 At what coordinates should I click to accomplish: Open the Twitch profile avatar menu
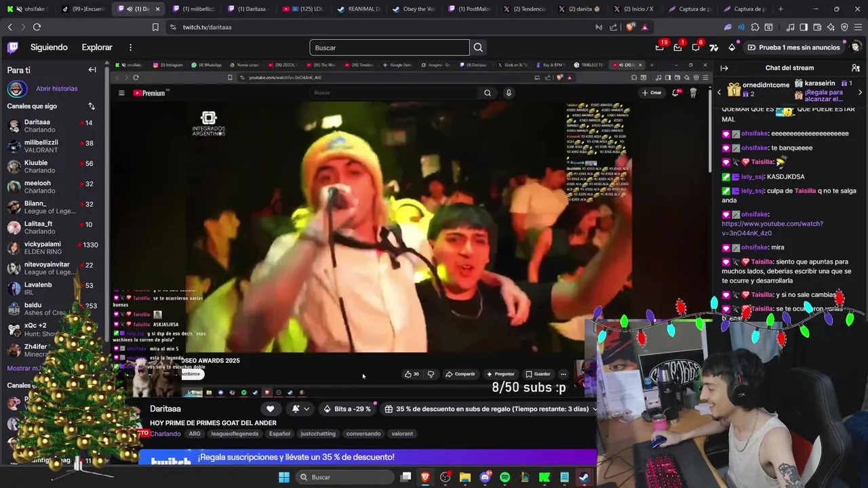856,47
